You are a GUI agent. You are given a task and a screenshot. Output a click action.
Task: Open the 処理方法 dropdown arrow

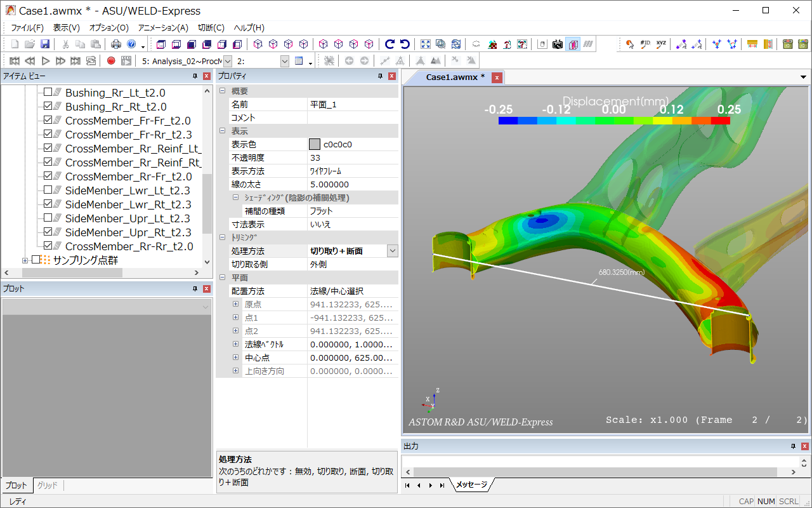coord(392,251)
